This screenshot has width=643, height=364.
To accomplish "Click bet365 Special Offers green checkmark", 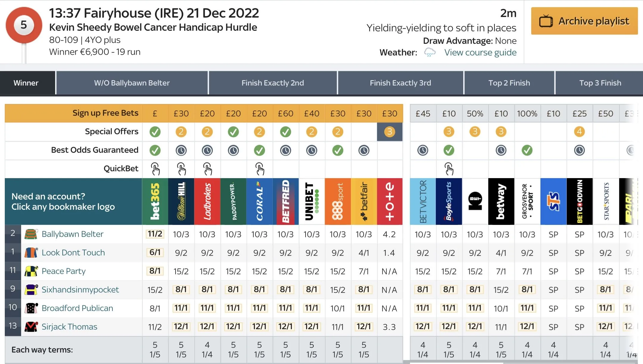I will pyautogui.click(x=155, y=132).
